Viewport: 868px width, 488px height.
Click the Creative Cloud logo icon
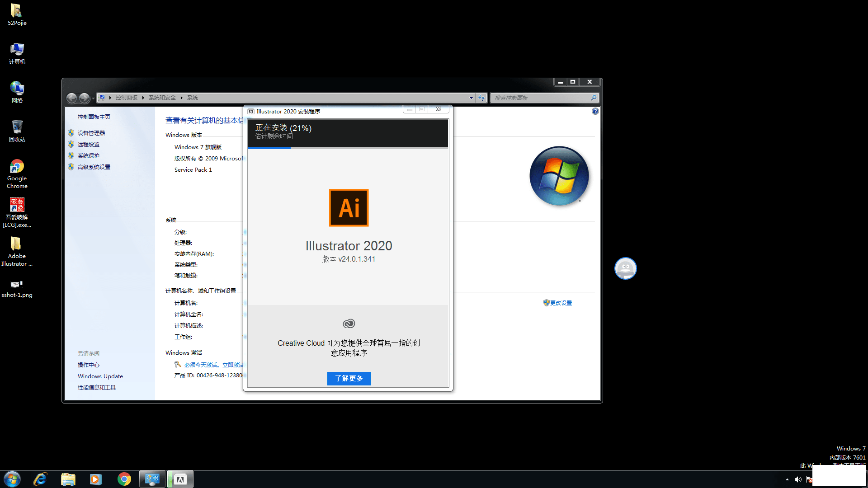[349, 324]
